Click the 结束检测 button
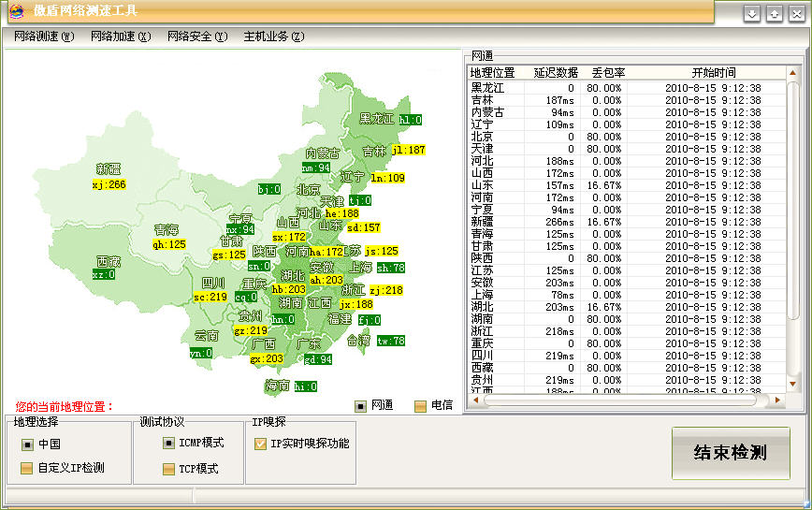The height and width of the screenshot is (510, 812). (730, 453)
